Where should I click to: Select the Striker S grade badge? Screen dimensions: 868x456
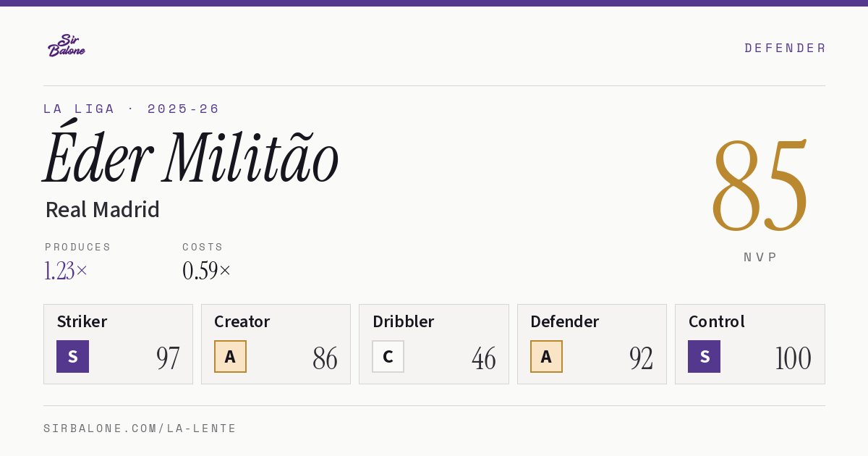pos(72,356)
